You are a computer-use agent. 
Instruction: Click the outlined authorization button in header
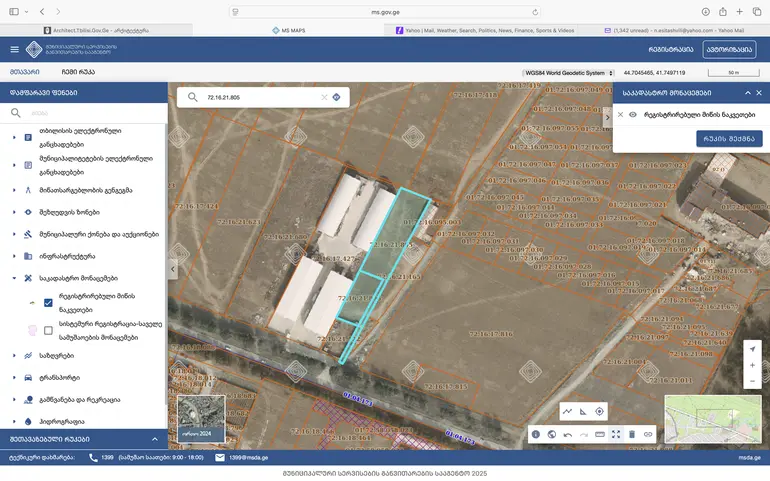[730, 49]
